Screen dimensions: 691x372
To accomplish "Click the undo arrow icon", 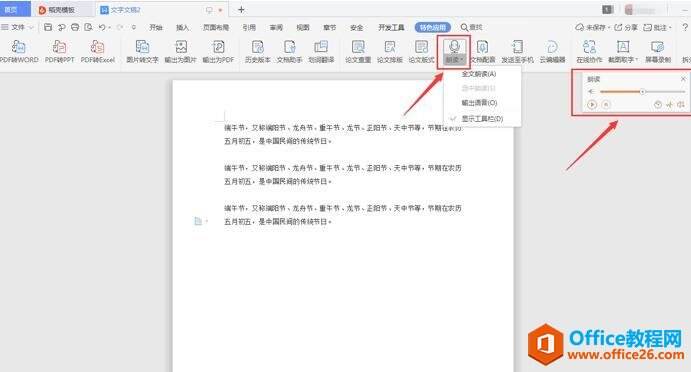I will (102, 27).
